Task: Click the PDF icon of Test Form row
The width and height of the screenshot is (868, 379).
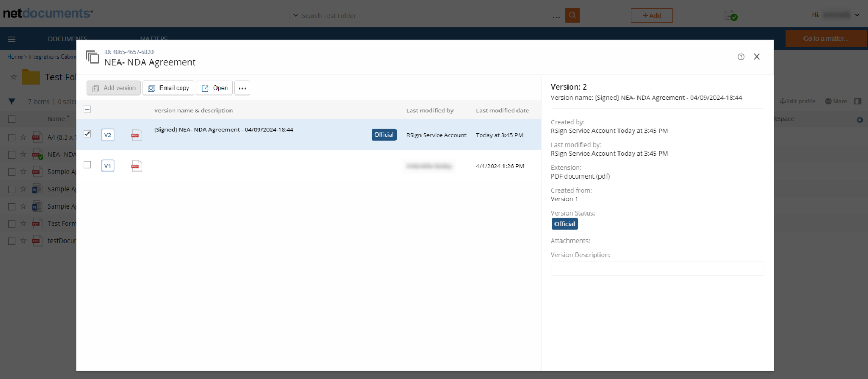Action: point(36,224)
